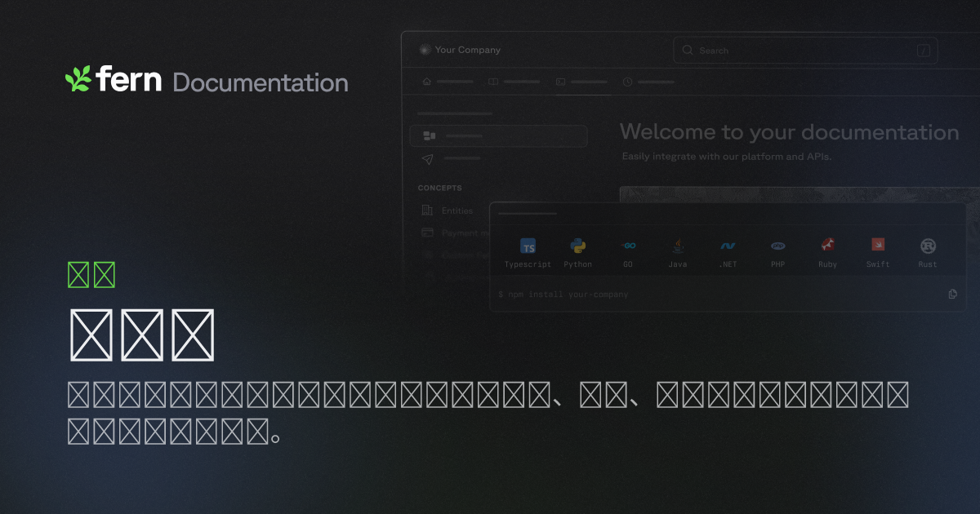Select the PHP SDK icon
The height and width of the screenshot is (514, 980).
(778, 246)
